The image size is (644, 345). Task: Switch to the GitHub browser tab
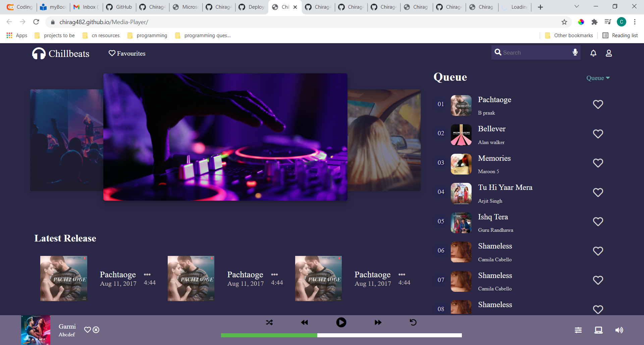[119, 7]
